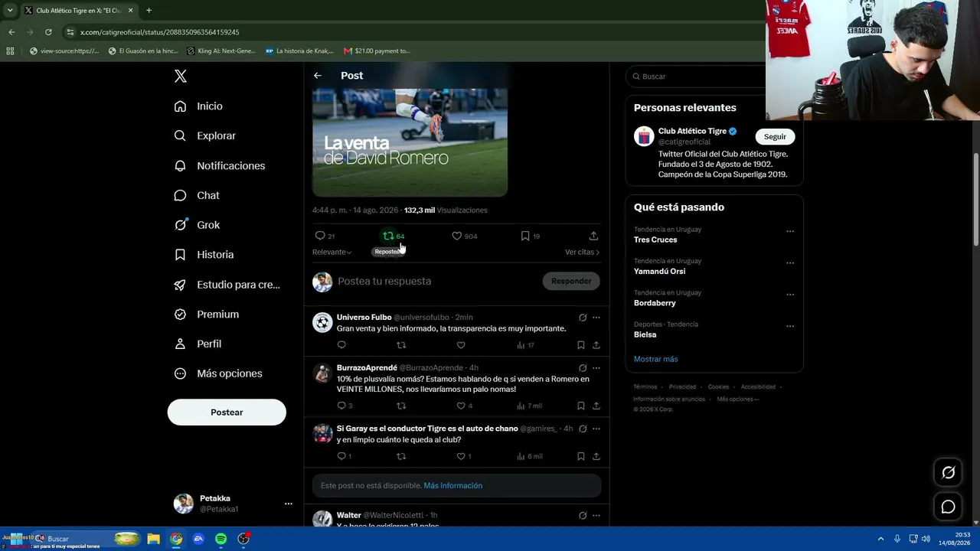Open Historia in the sidebar

pyautogui.click(x=204, y=255)
